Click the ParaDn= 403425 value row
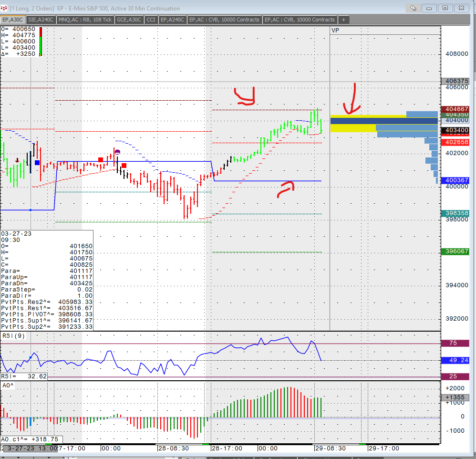The image size is (476, 459). (47, 283)
